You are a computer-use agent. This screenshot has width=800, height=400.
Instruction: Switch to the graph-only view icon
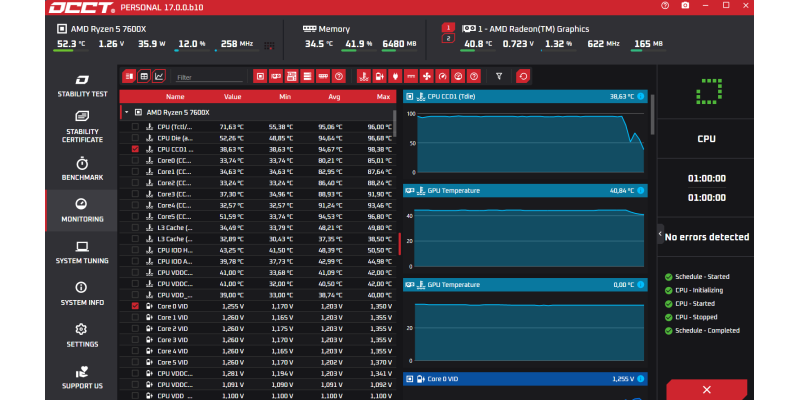[x=159, y=77]
